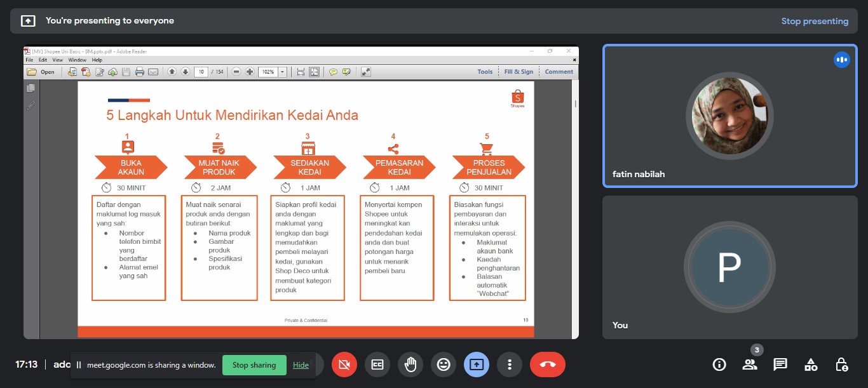Show everyone in the people panel
Image resolution: width=868 pixels, height=388 pixels.
click(x=750, y=365)
